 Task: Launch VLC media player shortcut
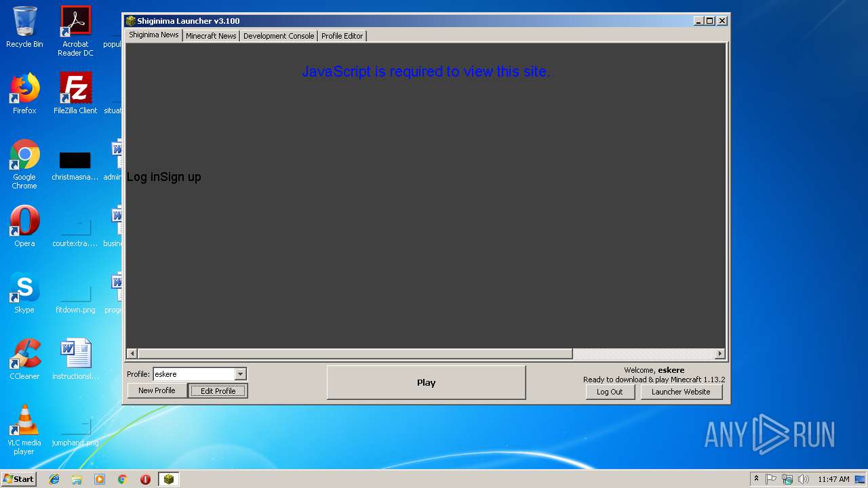(x=24, y=430)
